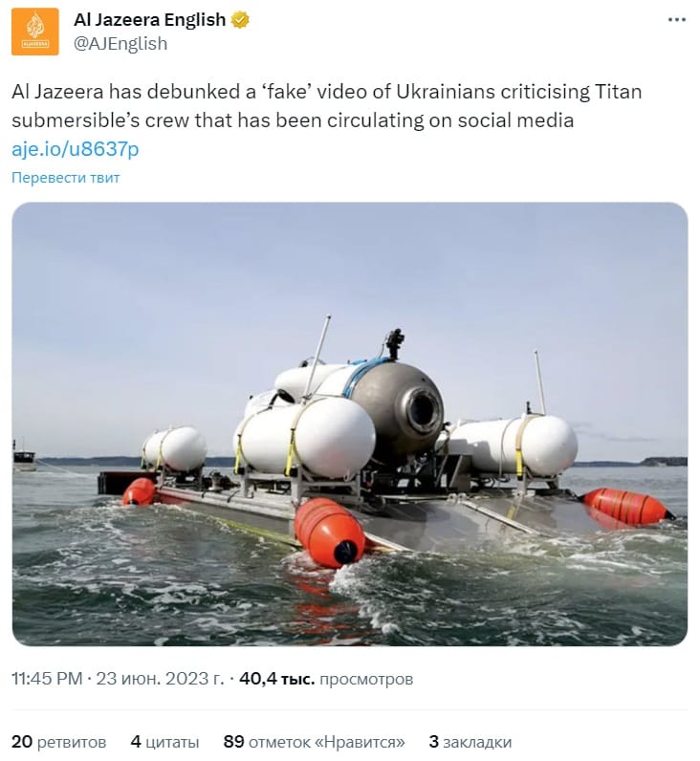Open the Titan submersible photo
Screen dimensions: 700x761
pos(349,424)
